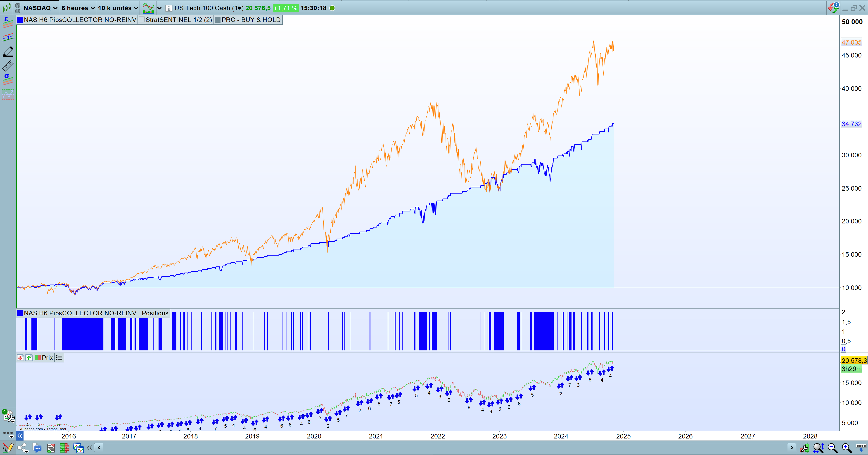The image size is (868, 455).
Task: Open the share chart icon
Action: point(23,448)
